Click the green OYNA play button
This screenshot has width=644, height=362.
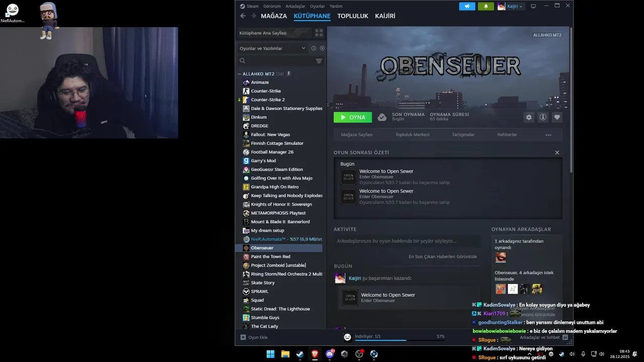[353, 117]
